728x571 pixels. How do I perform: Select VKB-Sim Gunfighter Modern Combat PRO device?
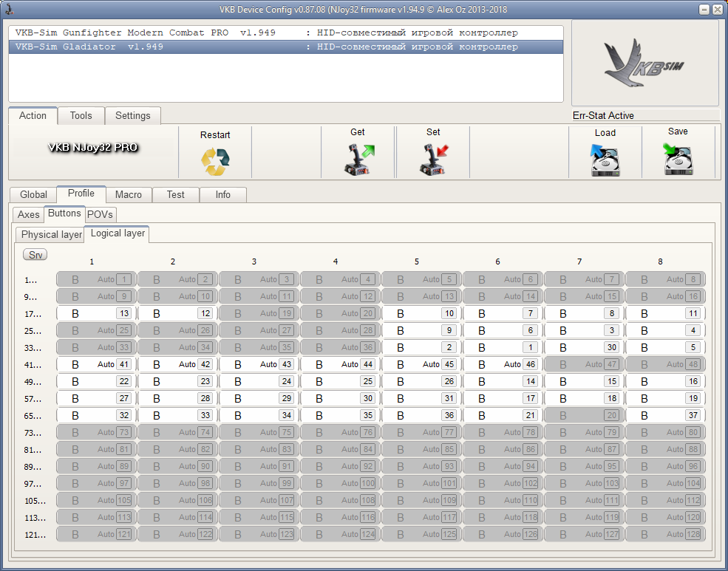coord(285,33)
